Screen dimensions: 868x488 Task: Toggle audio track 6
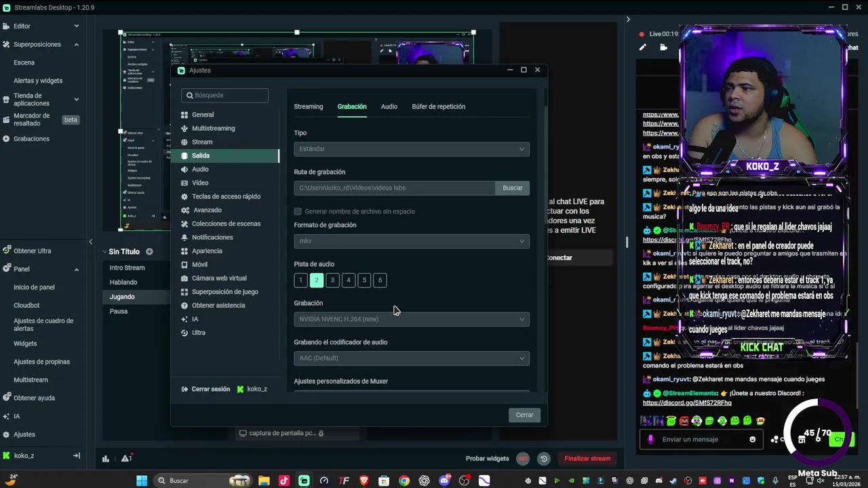click(x=380, y=280)
